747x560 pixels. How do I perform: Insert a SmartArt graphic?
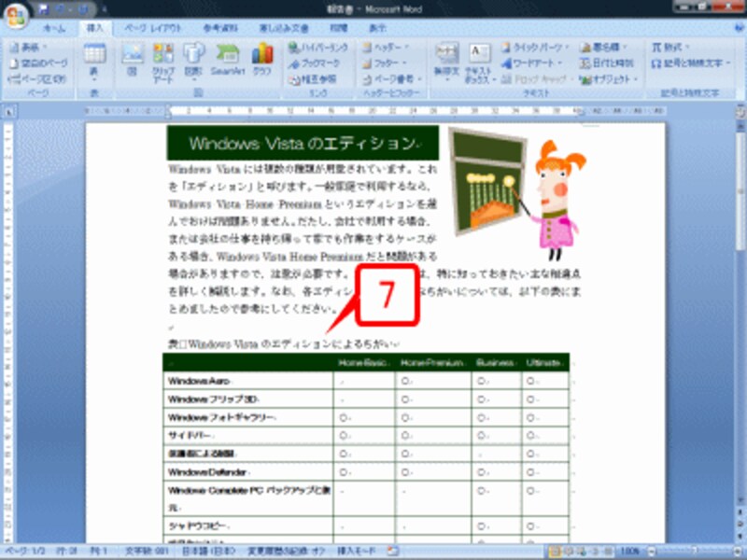[228, 60]
